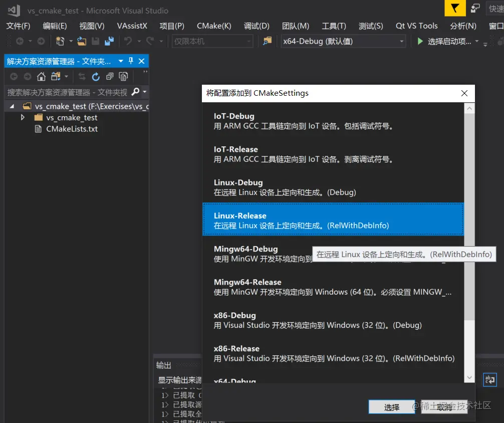The image size is (504, 423).
Task: Click the switch views icon in Solution Explorer
Action: coord(56,76)
